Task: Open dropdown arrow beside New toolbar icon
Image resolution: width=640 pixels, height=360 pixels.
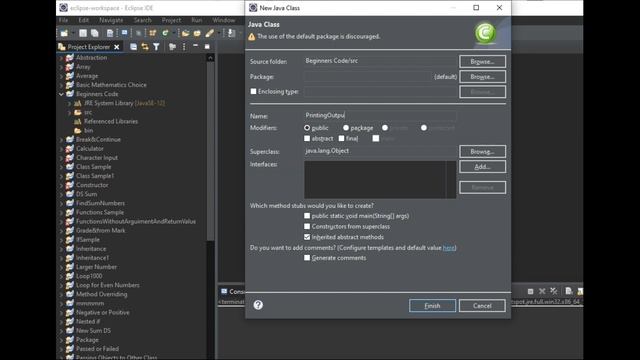Action: pos(72,33)
